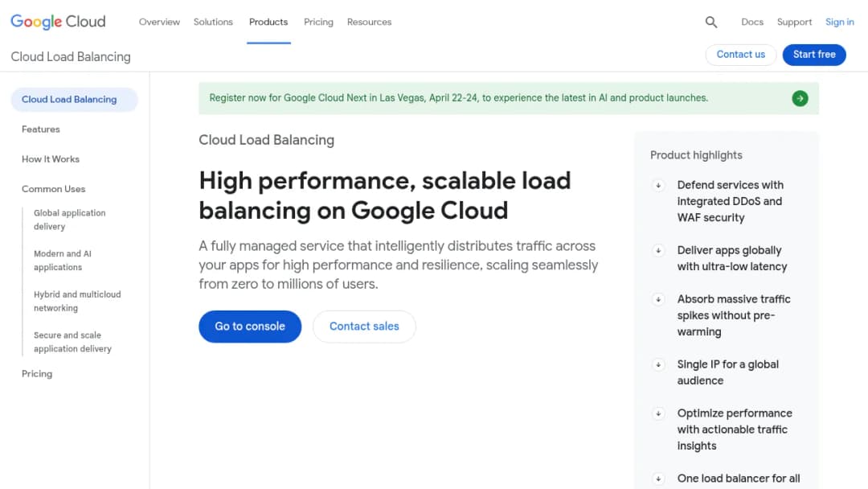
Task: Expand the 'Single IP for a global audience' arrow
Action: (x=658, y=365)
